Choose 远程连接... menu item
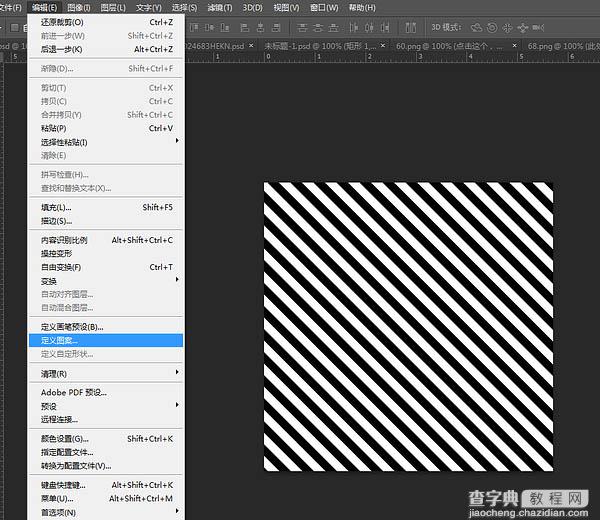 click(106, 419)
